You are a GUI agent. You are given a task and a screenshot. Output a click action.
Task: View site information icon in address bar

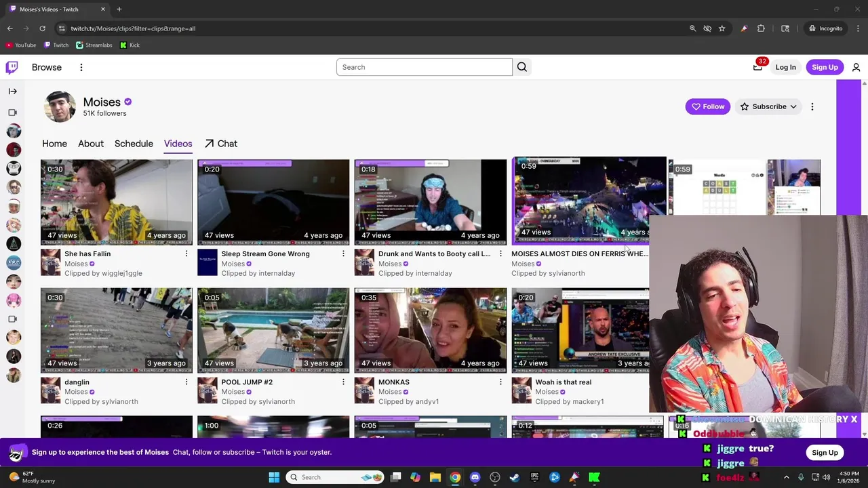click(x=62, y=28)
